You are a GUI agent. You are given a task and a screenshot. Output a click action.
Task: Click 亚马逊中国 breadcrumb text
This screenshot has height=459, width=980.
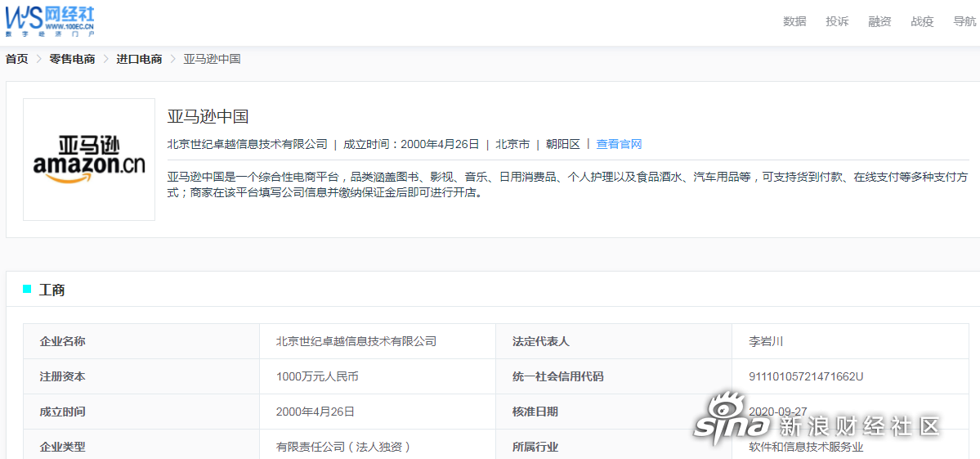212,60
